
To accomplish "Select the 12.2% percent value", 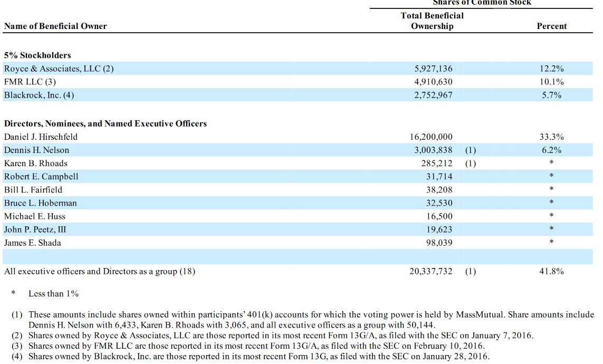I will (552, 69).
